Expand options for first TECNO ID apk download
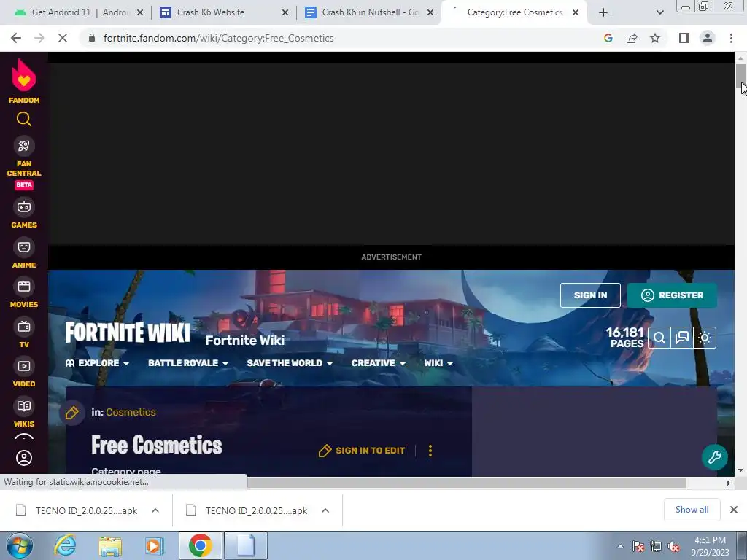 (155, 510)
